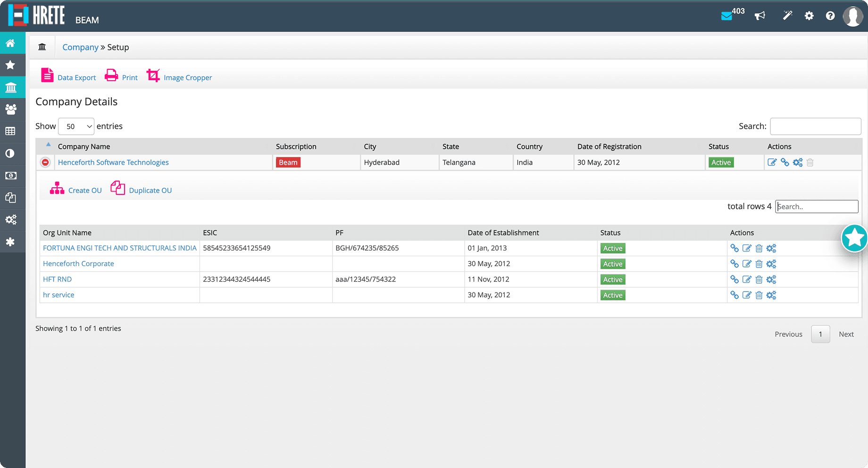Collapse the Henceforth Software Technologies row

45,162
